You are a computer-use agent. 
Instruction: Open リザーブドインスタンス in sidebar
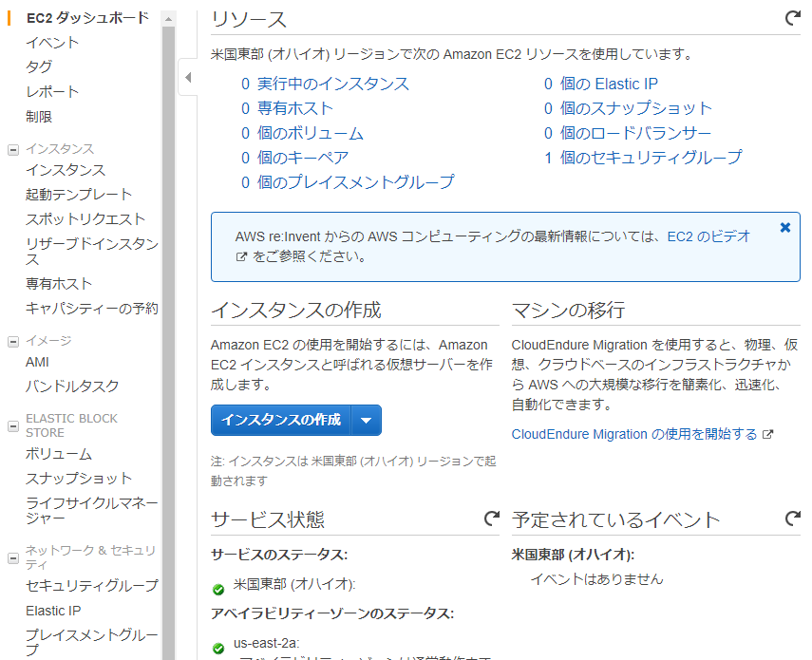92,251
